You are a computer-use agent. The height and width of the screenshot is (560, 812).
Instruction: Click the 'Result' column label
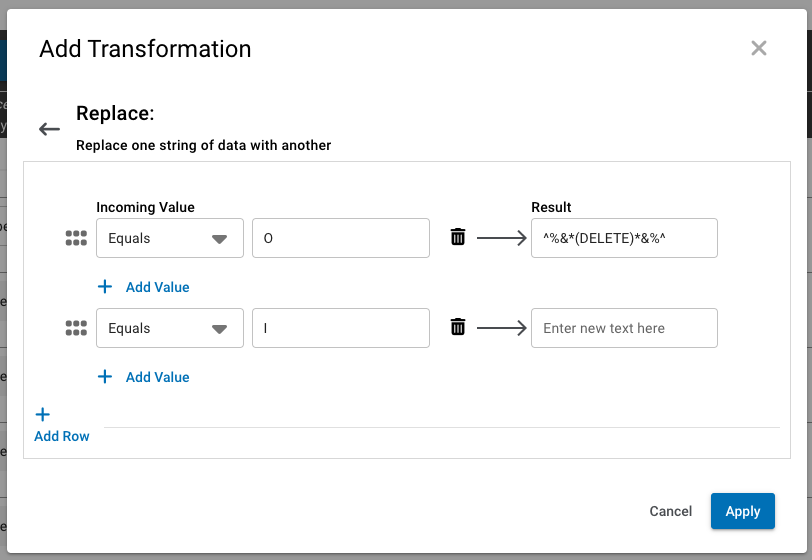pyautogui.click(x=551, y=207)
